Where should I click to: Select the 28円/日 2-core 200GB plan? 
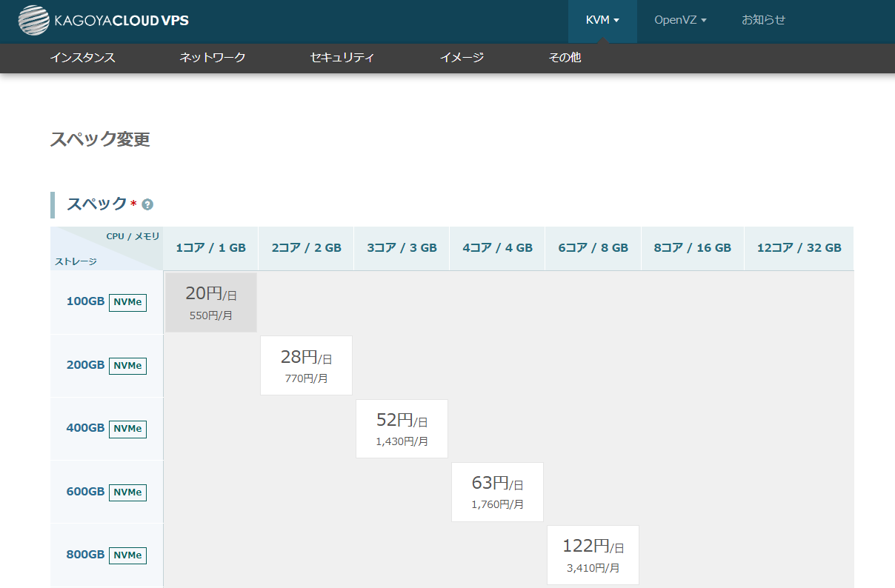pos(306,366)
